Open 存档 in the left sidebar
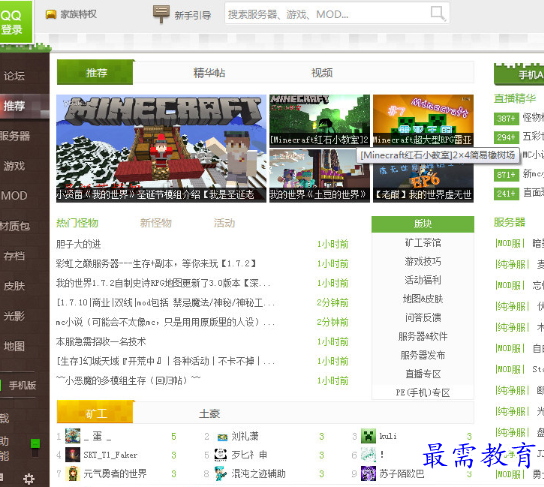The width and height of the screenshot is (544, 487). click(x=14, y=256)
